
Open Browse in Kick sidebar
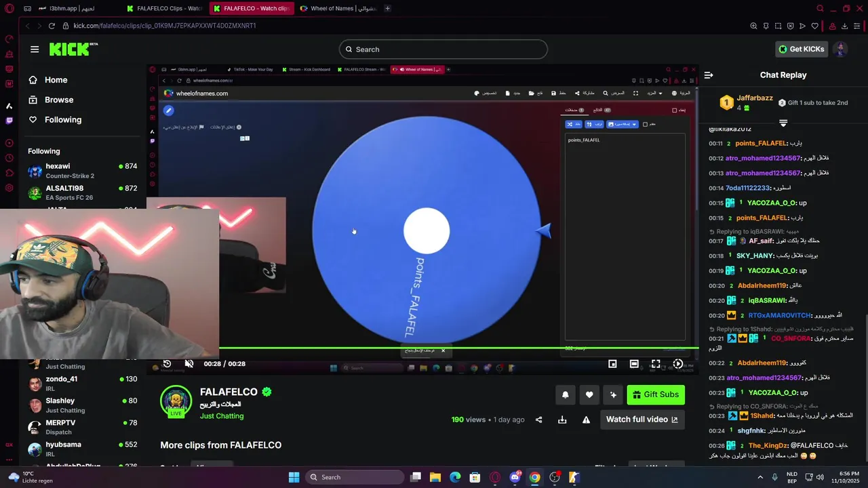coord(58,100)
